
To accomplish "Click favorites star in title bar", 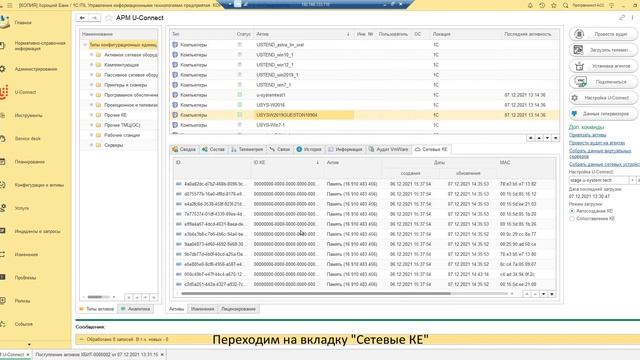I will pyautogui.click(x=554, y=5).
